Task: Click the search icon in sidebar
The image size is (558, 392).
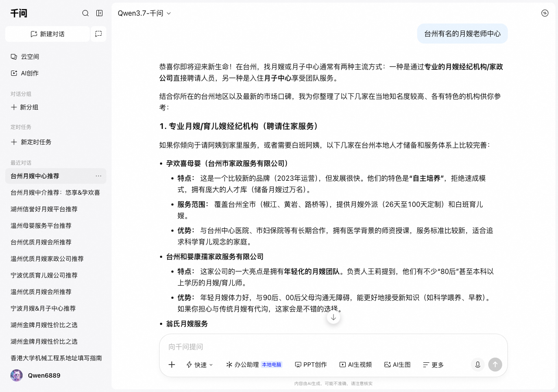Action: tap(85, 13)
